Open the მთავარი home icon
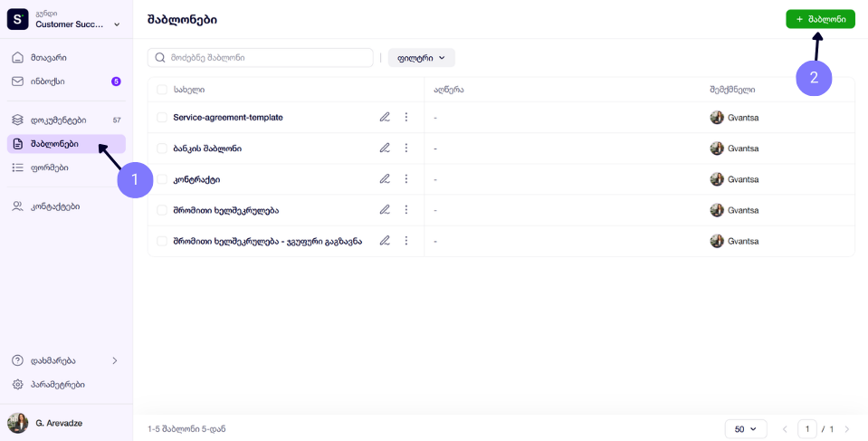This screenshot has height=441, width=868. (x=18, y=58)
